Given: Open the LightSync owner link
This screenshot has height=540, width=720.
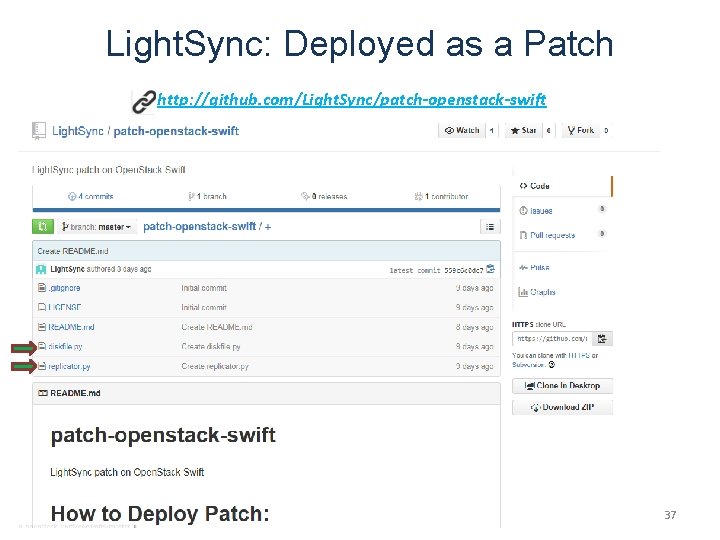Looking at the screenshot, I should pyautogui.click(x=78, y=131).
